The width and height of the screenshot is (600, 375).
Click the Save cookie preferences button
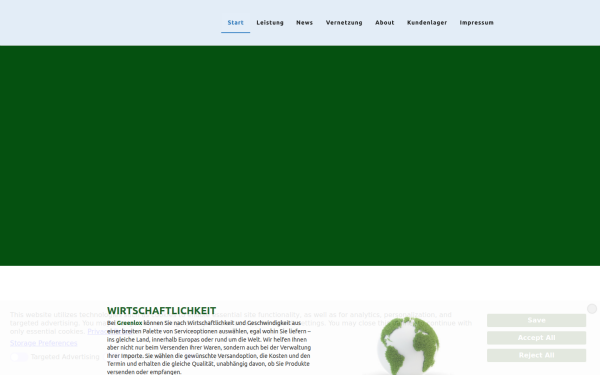[x=536, y=320]
